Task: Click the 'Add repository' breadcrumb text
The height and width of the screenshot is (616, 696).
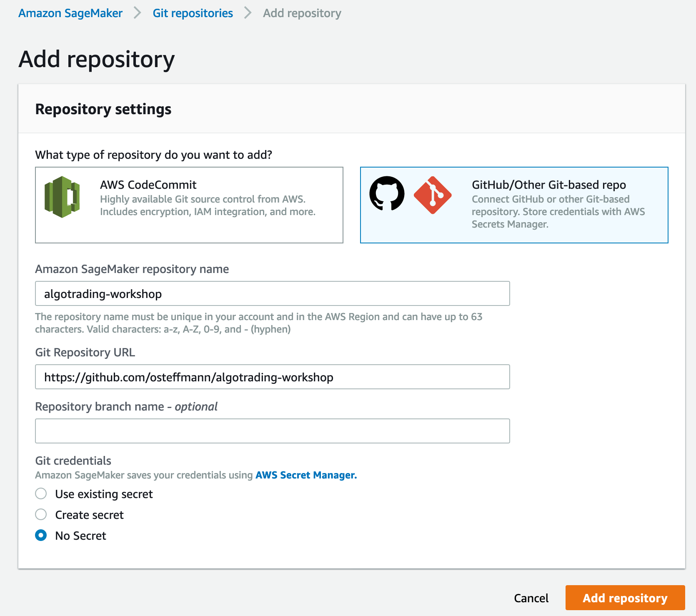Action: [302, 13]
